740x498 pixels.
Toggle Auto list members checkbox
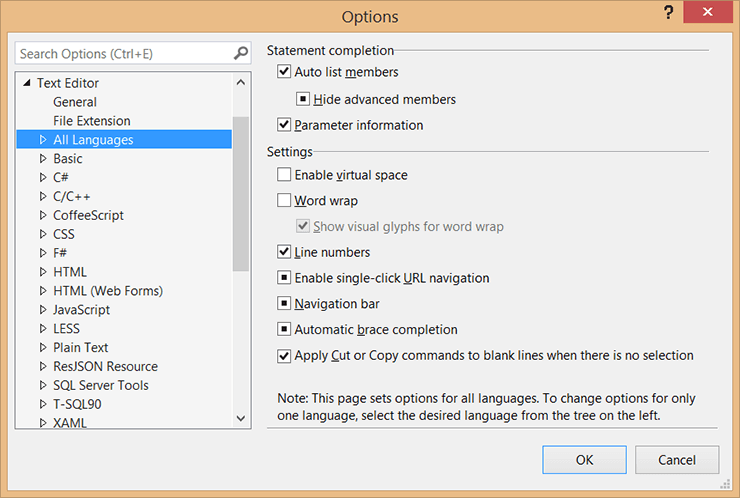click(x=284, y=72)
